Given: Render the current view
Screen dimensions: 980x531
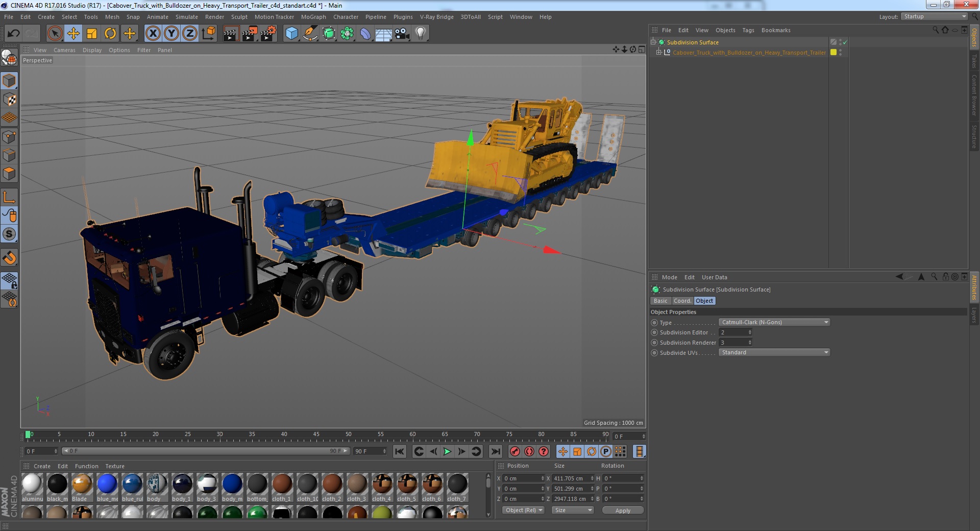Looking at the screenshot, I should pos(231,34).
